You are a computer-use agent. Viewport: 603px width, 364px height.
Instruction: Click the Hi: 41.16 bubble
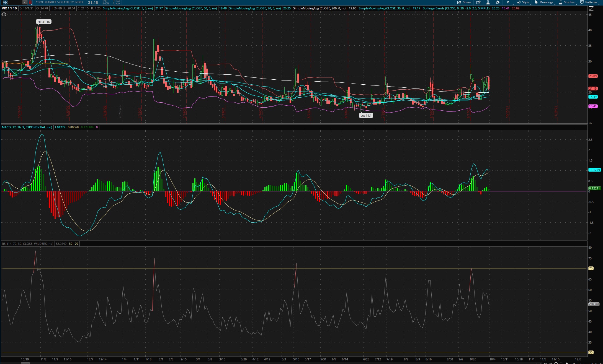coord(44,22)
